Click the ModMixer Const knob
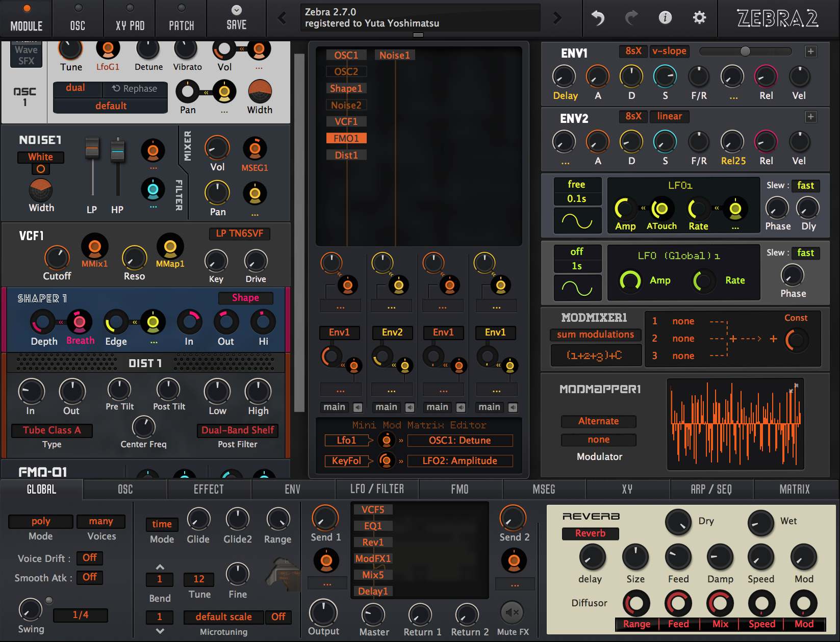This screenshot has height=642, width=840. [797, 340]
